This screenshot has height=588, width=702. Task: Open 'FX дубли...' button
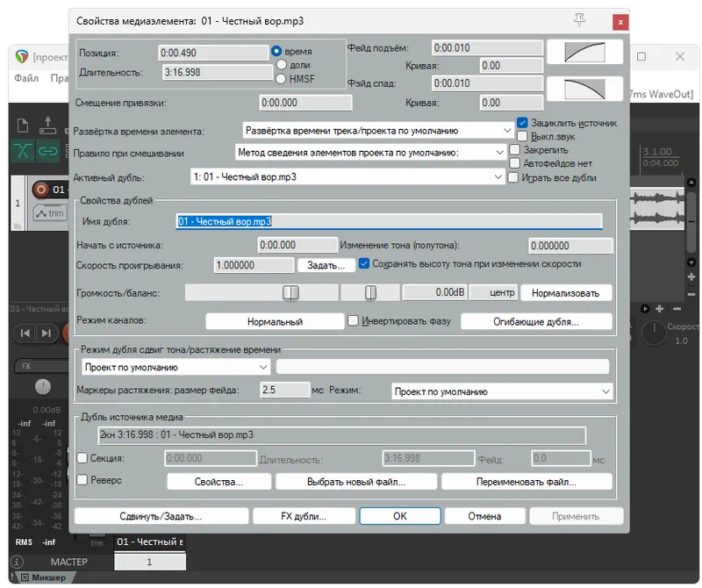(304, 516)
